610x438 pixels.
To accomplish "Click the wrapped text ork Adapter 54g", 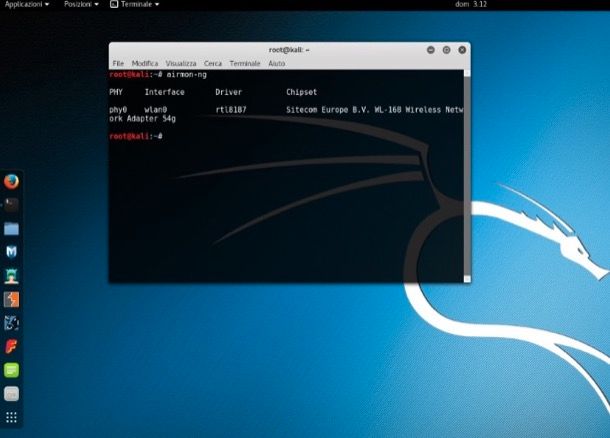I will point(142,119).
